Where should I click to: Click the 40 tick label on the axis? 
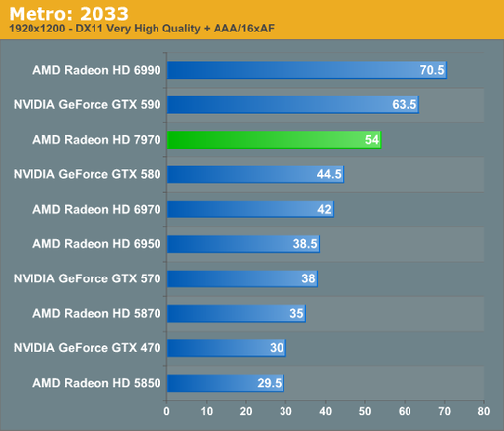(326, 411)
